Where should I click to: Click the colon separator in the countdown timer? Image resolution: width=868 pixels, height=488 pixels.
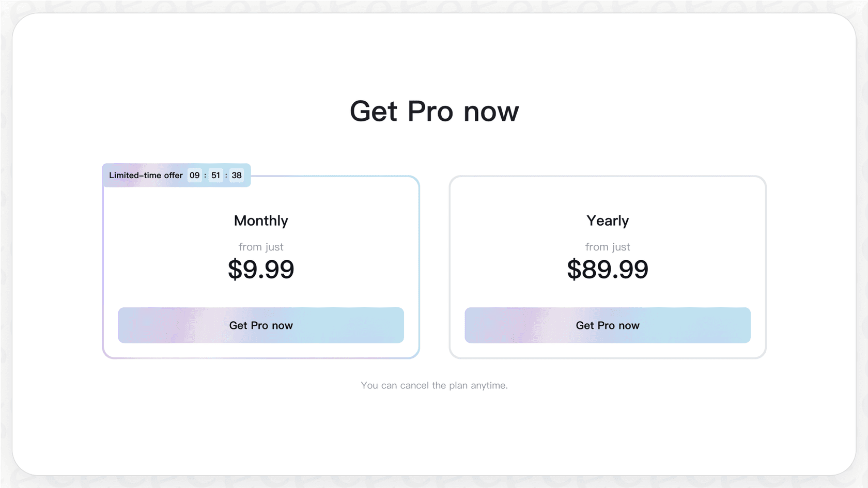click(x=205, y=176)
